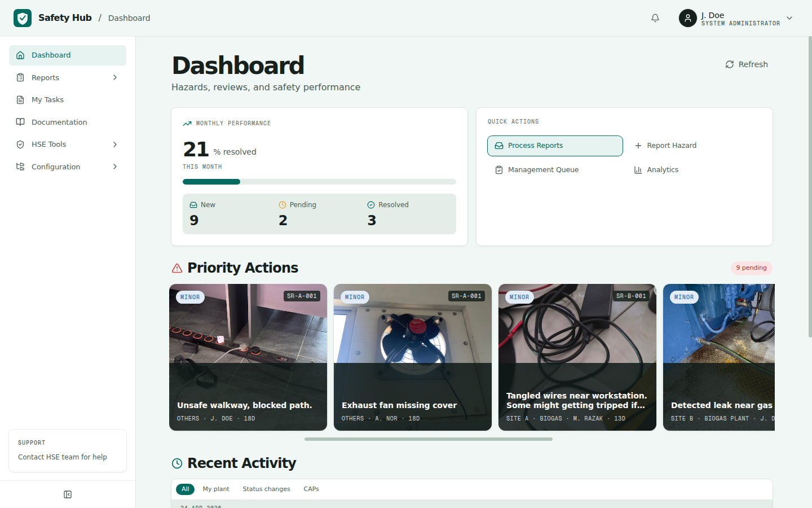Image resolution: width=812 pixels, height=508 pixels.
Task: Expand the Reports submenu chevron
Action: [115, 77]
